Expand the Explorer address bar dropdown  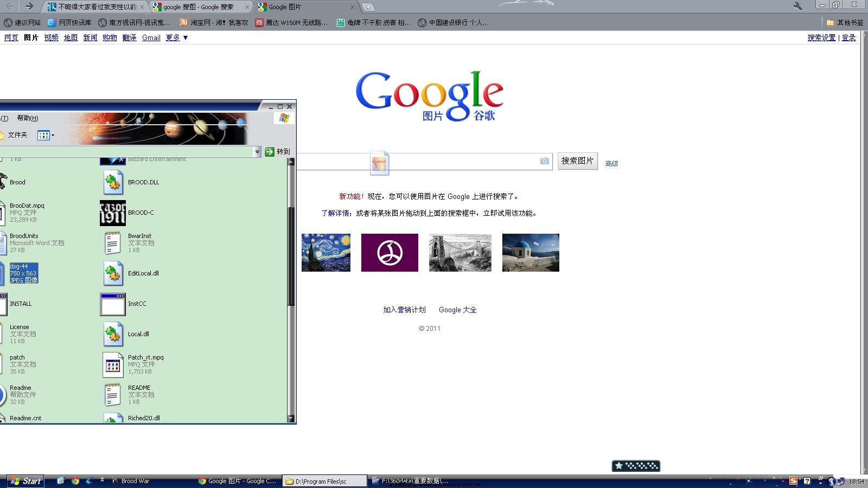pos(257,152)
